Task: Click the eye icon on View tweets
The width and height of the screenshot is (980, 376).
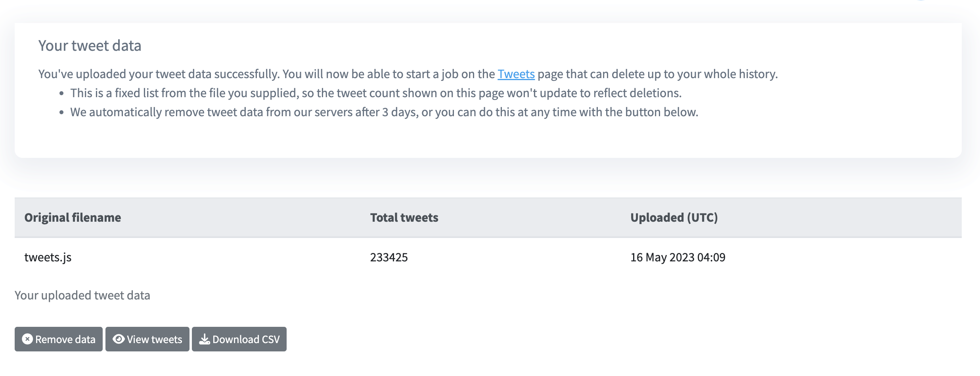Action: (119, 339)
